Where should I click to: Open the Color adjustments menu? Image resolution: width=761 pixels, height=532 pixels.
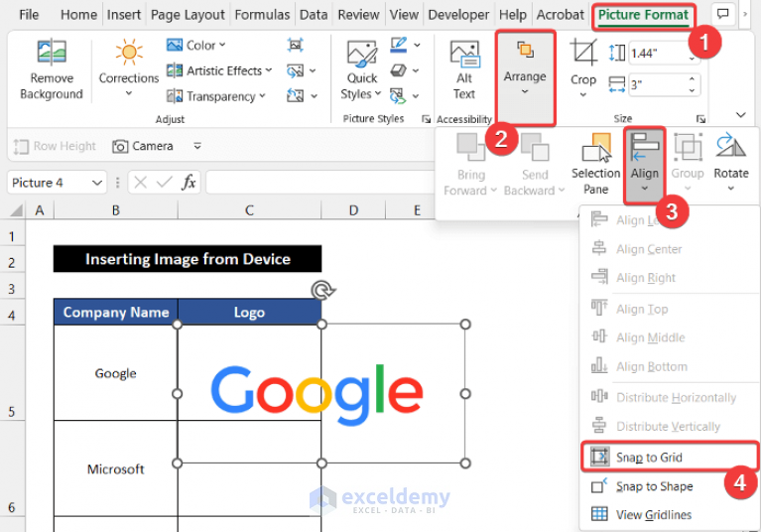pyautogui.click(x=196, y=45)
